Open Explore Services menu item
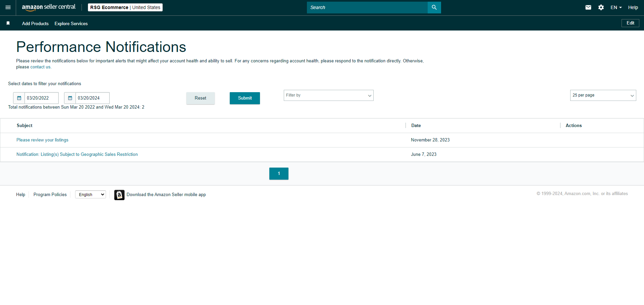The width and height of the screenshot is (644, 305). pyautogui.click(x=71, y=23)
